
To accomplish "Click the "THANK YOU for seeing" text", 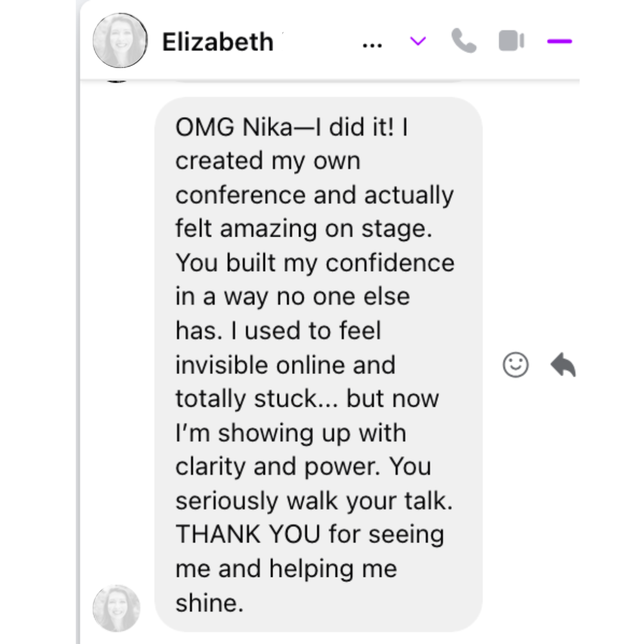I will coord(310,535).
